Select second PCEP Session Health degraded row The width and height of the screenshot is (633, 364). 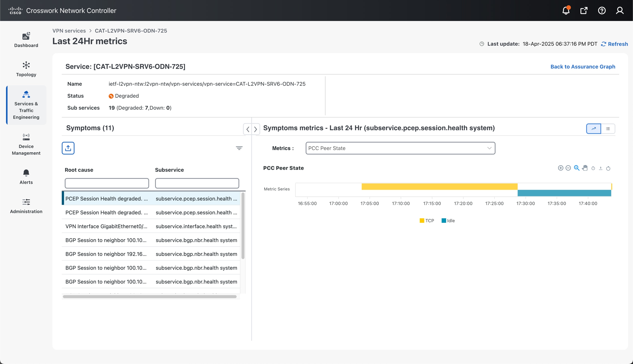click(151, 212)
